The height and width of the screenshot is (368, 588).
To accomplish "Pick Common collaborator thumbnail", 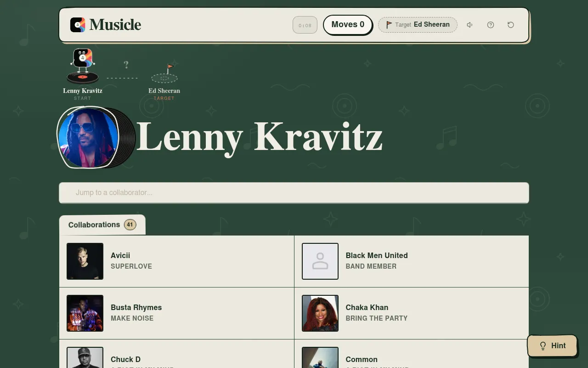I will 320,357.
